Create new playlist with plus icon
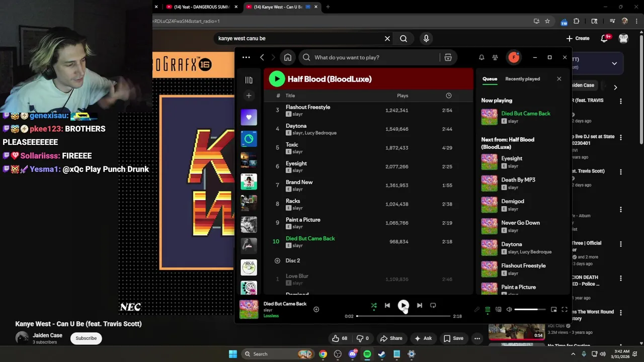644x362 pixels. click(249, 96)
